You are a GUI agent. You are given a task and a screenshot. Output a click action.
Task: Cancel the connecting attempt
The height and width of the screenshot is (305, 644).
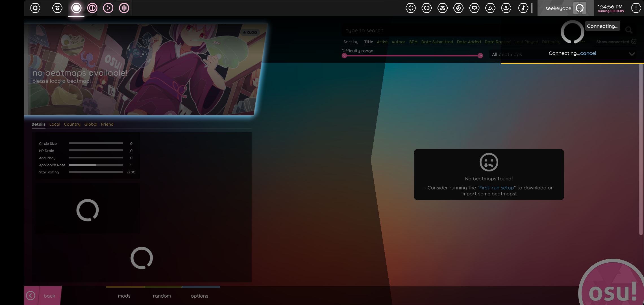pos(588,53)
